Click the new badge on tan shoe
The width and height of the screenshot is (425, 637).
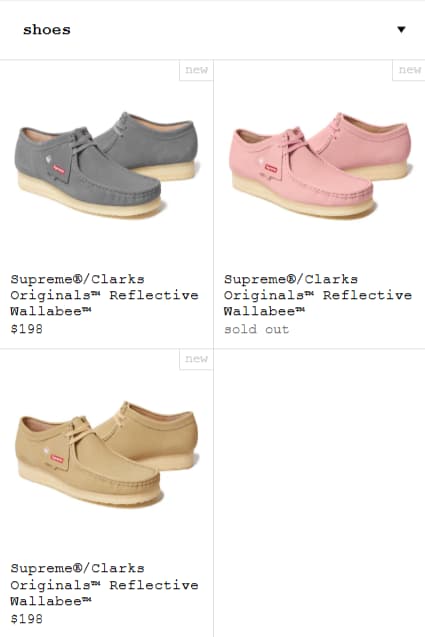(x=196, y=360)
